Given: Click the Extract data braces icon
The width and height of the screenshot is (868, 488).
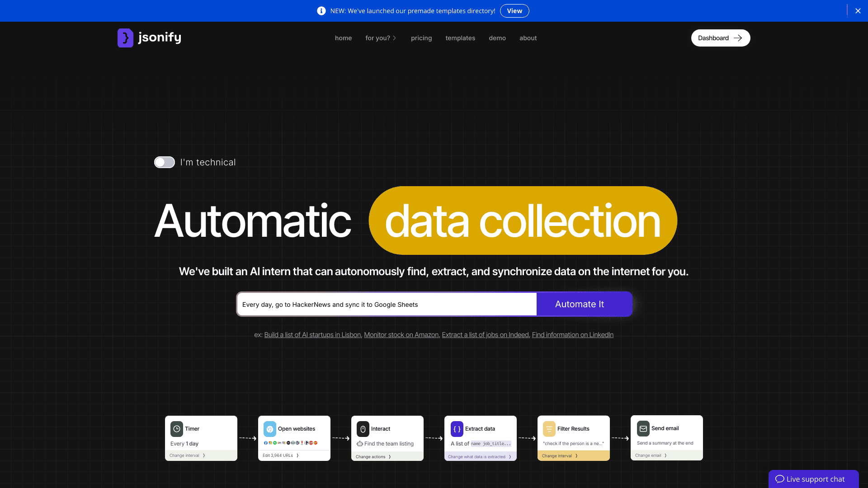Looking at the screenshot, I should (x=456, y=429).
